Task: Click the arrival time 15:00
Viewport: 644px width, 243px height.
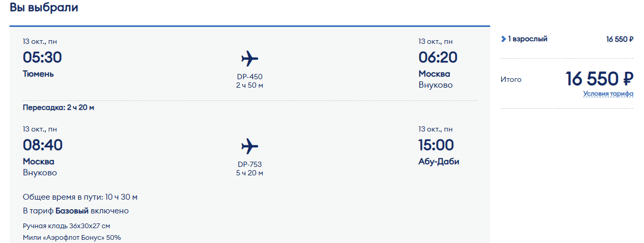Action: pyautogui.click(x=436, y=145)
